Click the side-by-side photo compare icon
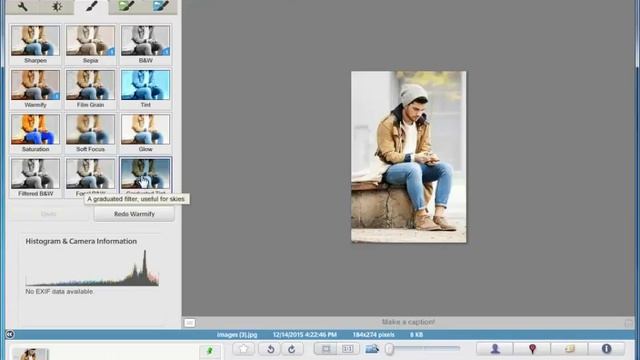Viewport: 640px width, 360px height. click(x=372, y=349)
